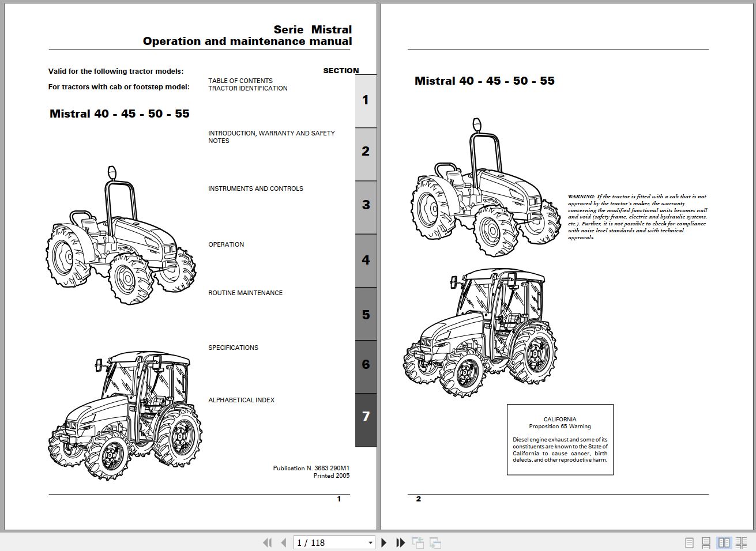Switch to single page layout

(x=689, y=543)
